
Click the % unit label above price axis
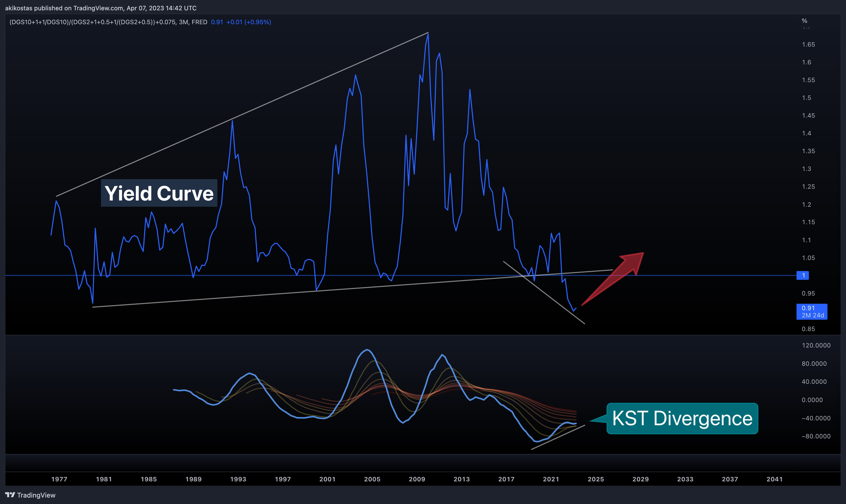pos(805,21)
